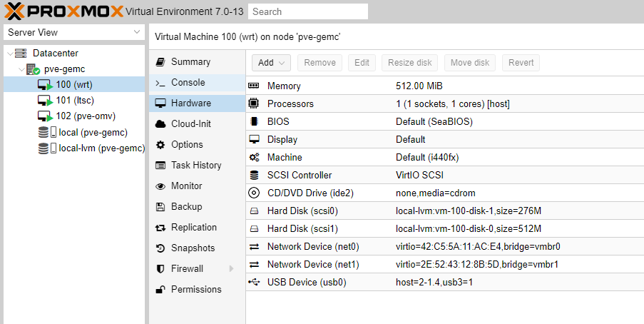Select the Network Device (net1) row
The width and height of the screenshot is (644, 324).
pyautogui.click(x=445, y=264)
